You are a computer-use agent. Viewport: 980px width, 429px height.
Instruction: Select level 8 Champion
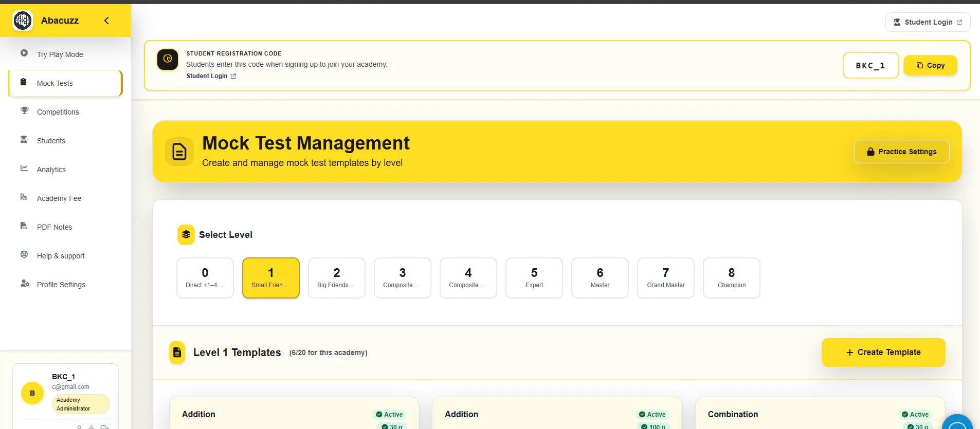click(732, 278)
